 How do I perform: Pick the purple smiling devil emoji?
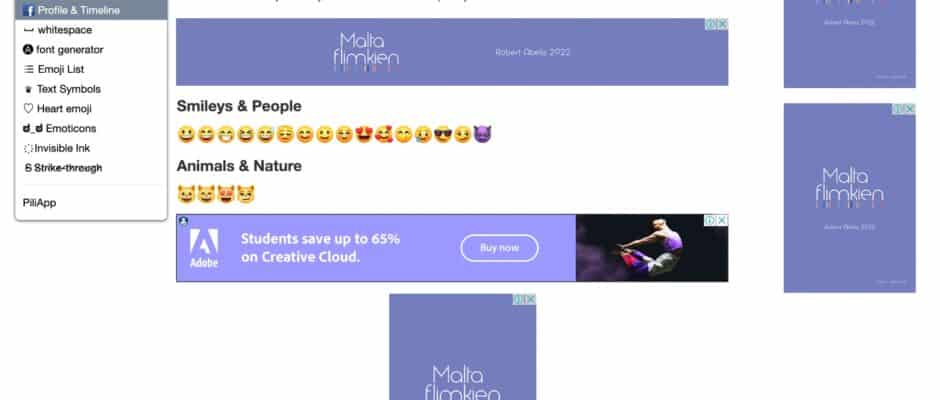pos(482,134)
